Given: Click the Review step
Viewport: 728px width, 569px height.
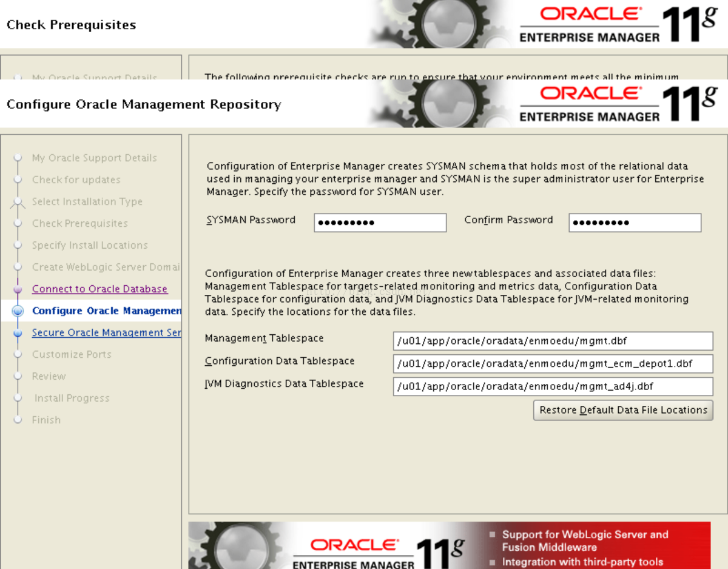Looking at the screenshot, I should 49,376.
